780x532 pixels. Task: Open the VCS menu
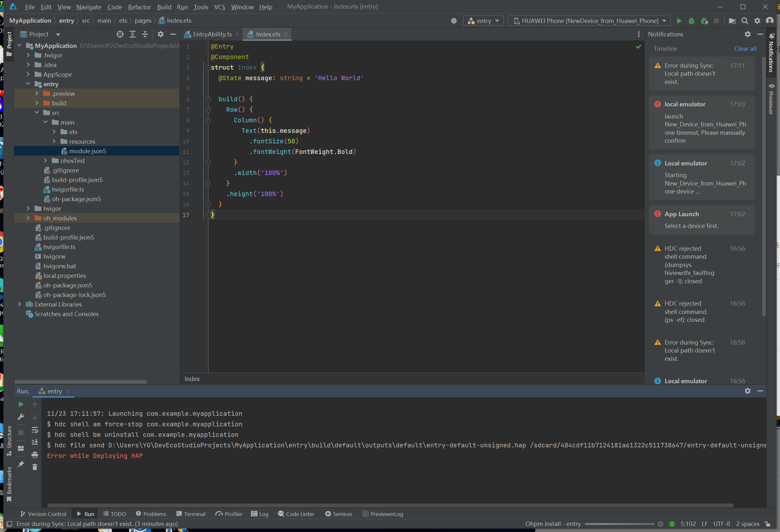(219, 7)
